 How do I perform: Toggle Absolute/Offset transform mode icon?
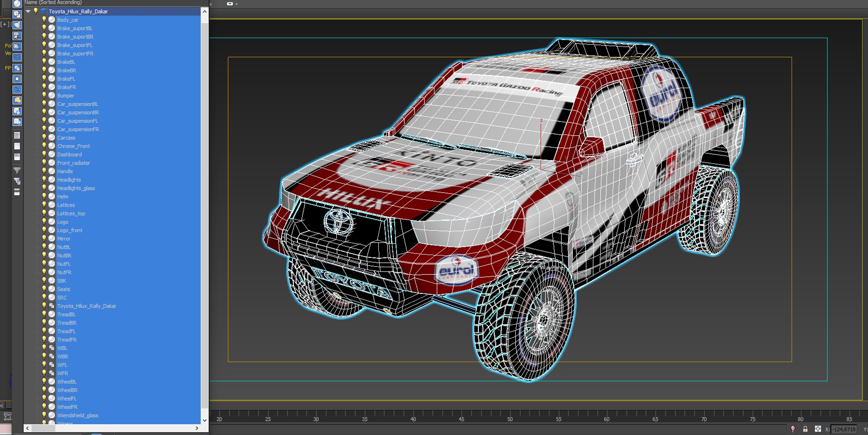click(x=818, y=429)
